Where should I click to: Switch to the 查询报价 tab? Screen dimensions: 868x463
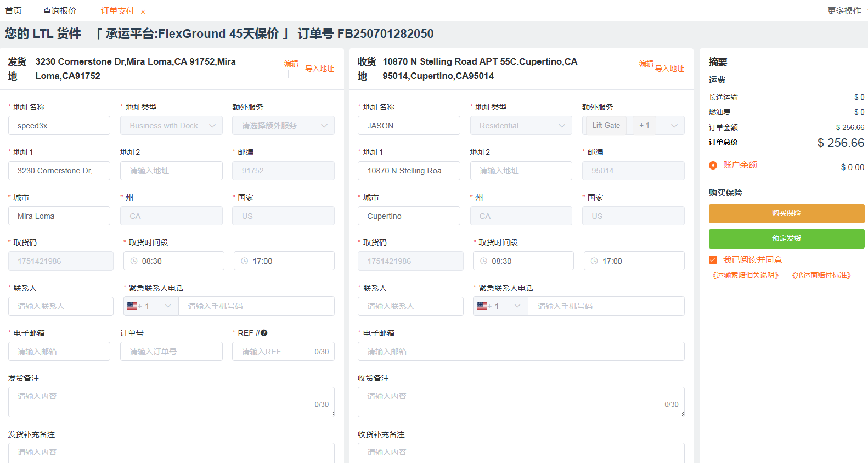[60, 11]
